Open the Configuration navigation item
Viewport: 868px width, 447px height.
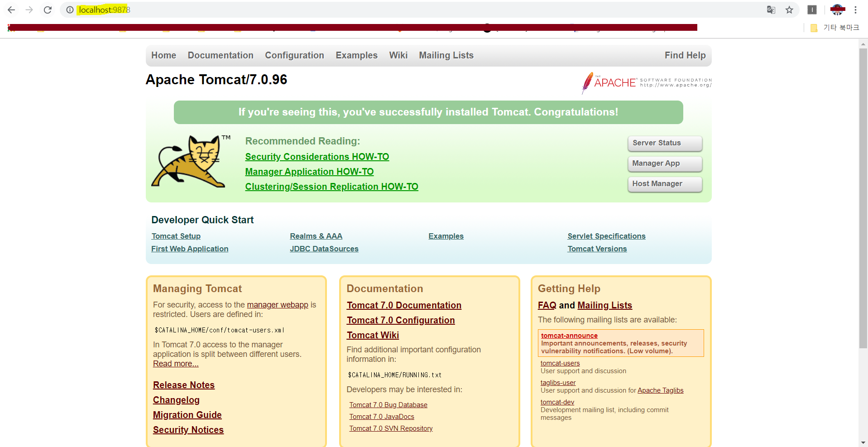pos(294,55)
